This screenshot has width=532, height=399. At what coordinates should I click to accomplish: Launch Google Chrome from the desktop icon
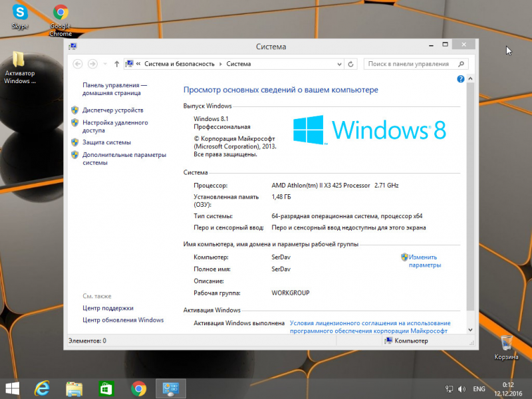tap(61, 21)
